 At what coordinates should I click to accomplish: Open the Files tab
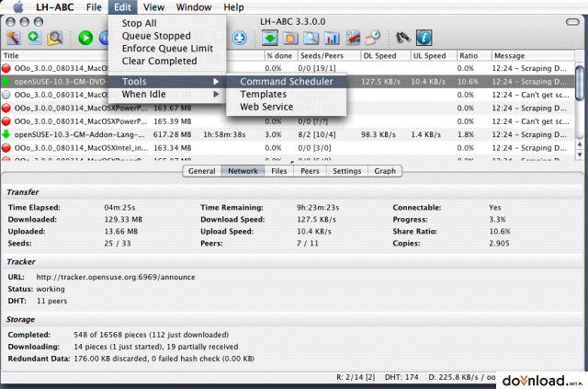279,171
